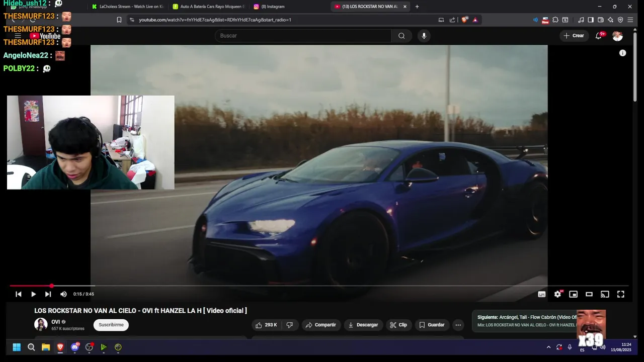Open Windows Start menu
Viewport: 644px width, 362px height.
coord(17,347)
